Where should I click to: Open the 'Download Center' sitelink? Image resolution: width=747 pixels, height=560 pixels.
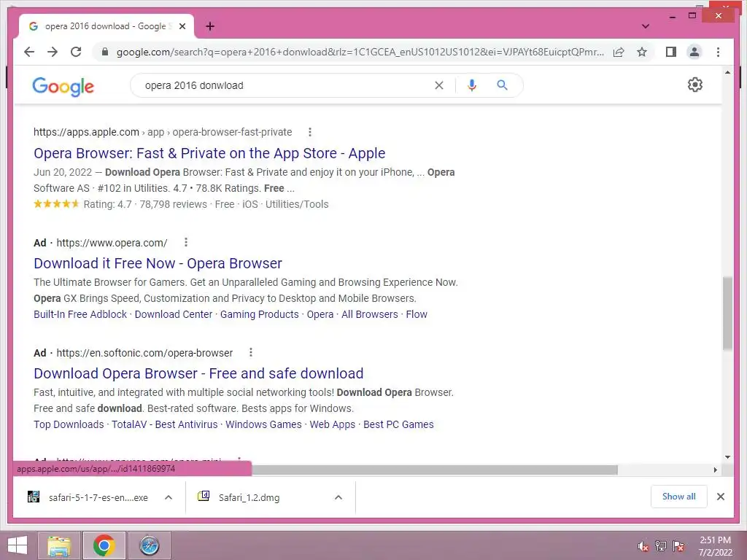tap(174, 314)
